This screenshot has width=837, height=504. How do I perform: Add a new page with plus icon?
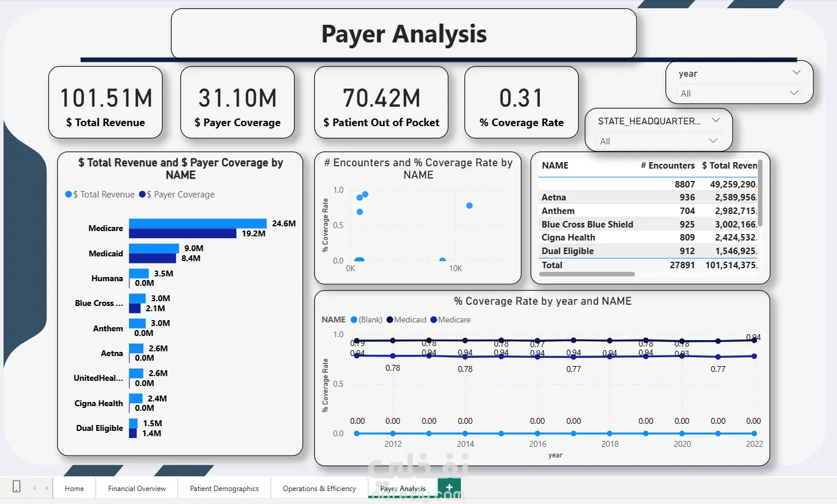[449, 487]
